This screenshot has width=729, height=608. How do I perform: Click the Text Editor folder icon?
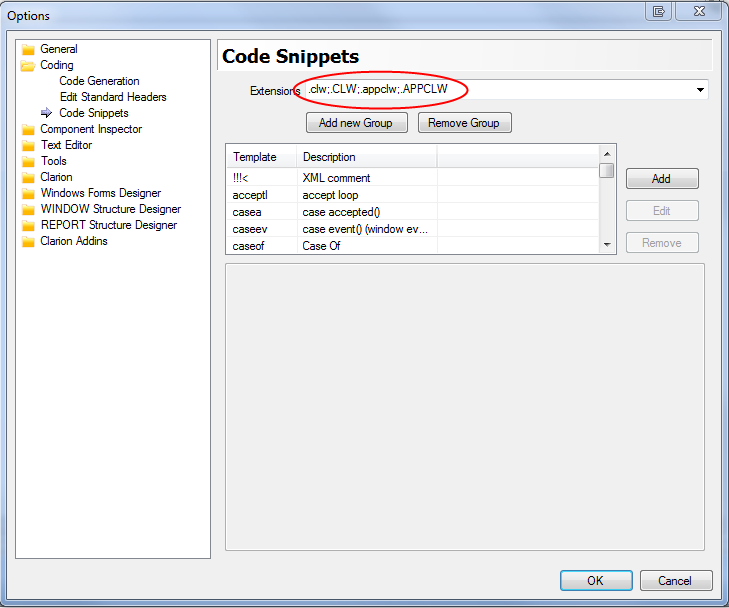[x=28, y=145]
